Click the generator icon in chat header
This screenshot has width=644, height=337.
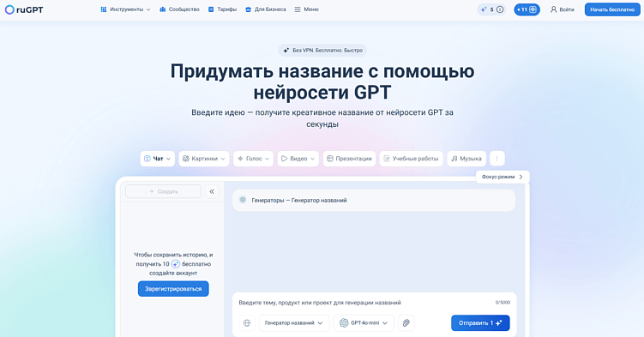[x=243, y=200]
